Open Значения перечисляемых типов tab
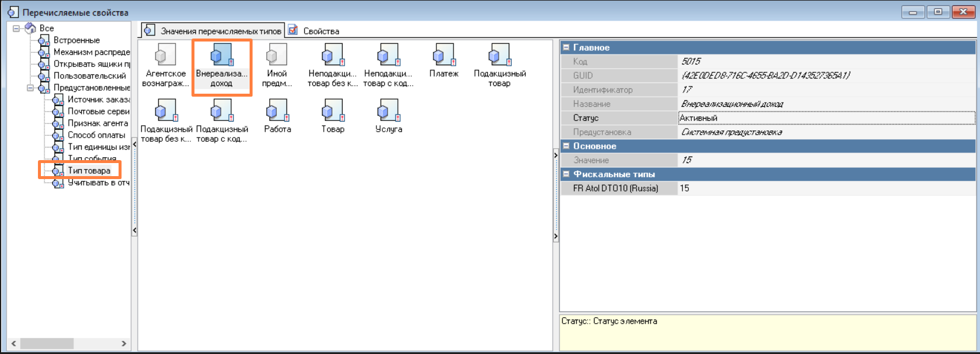980x354 pixels. click(x=220, y=31)
